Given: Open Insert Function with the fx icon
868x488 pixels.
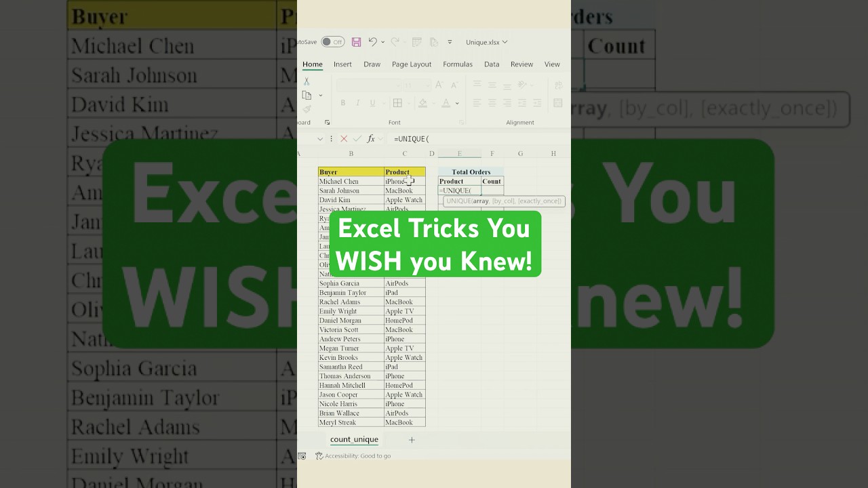Looking at the screenshot, I should (x=371, y=138).
